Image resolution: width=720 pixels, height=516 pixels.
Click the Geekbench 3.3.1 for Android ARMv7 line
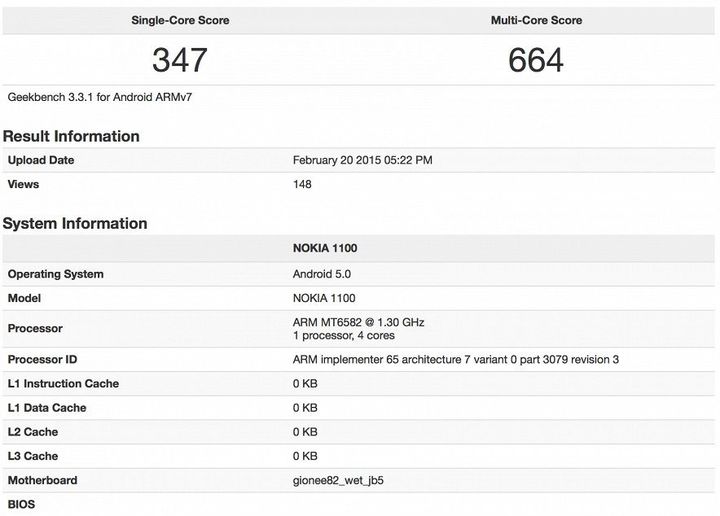coord(100,97)
